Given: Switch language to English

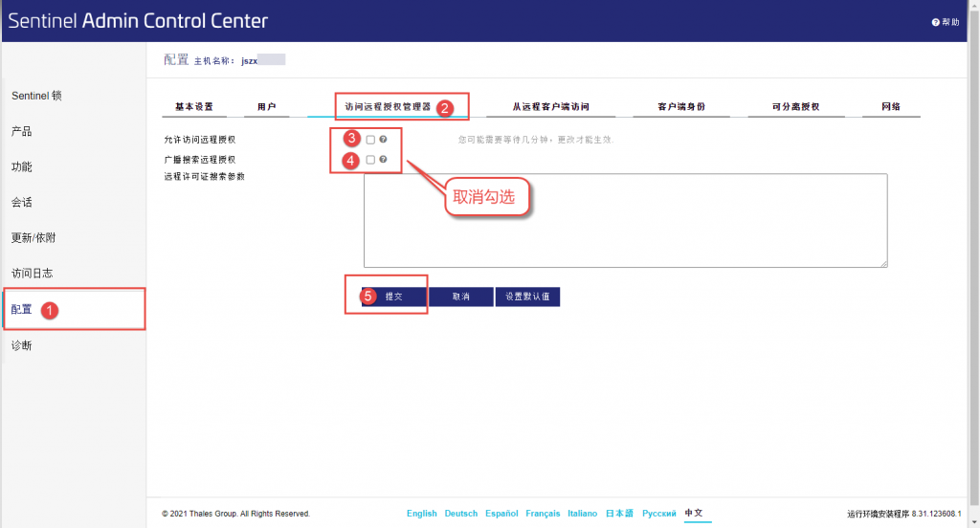Looking at the screenshot, I should tap(421, 514).
